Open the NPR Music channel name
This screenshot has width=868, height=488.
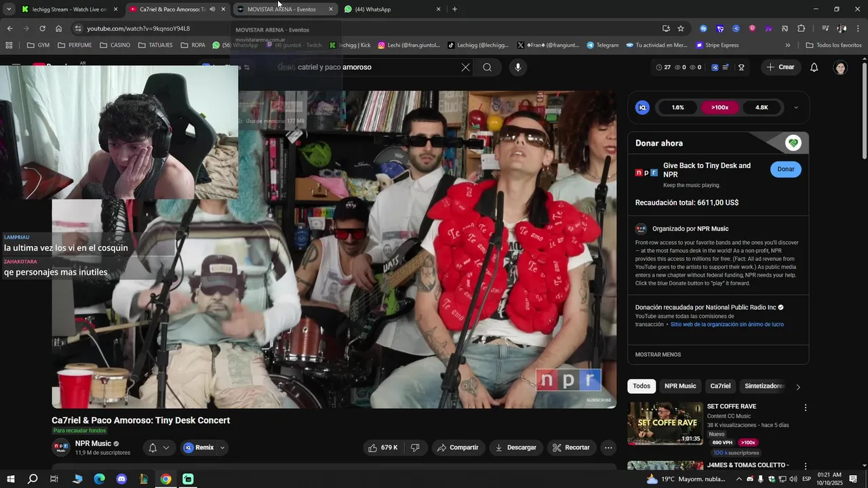point(93,443)
